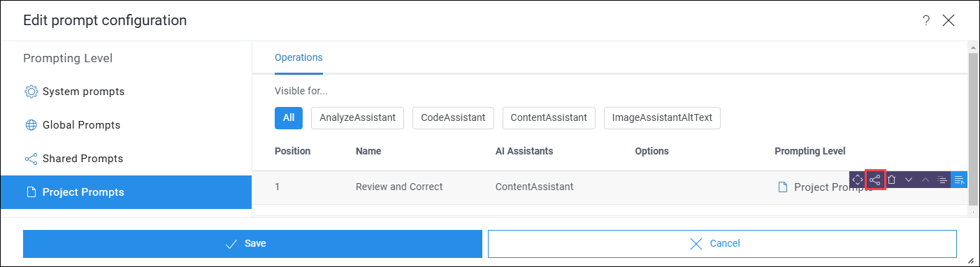Switch to the Operations tab
This screenshot has height=267, width=980.
point(298,57)
